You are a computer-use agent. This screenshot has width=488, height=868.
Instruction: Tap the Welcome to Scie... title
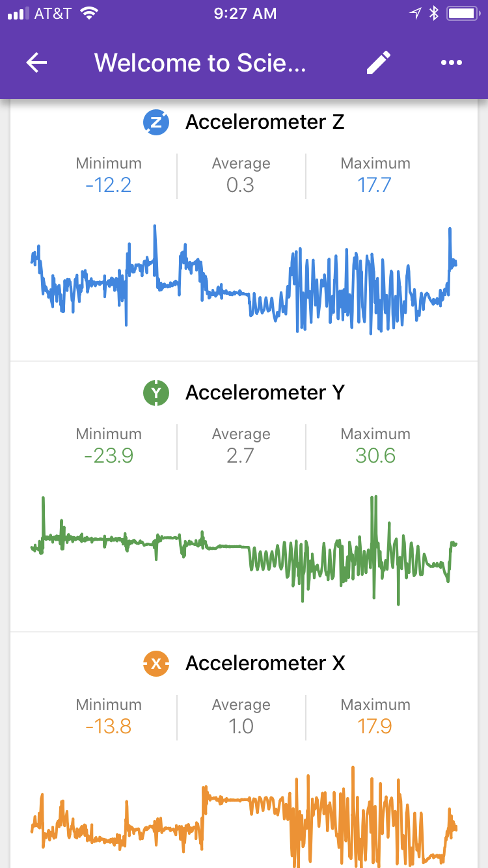tap(200, 63)
